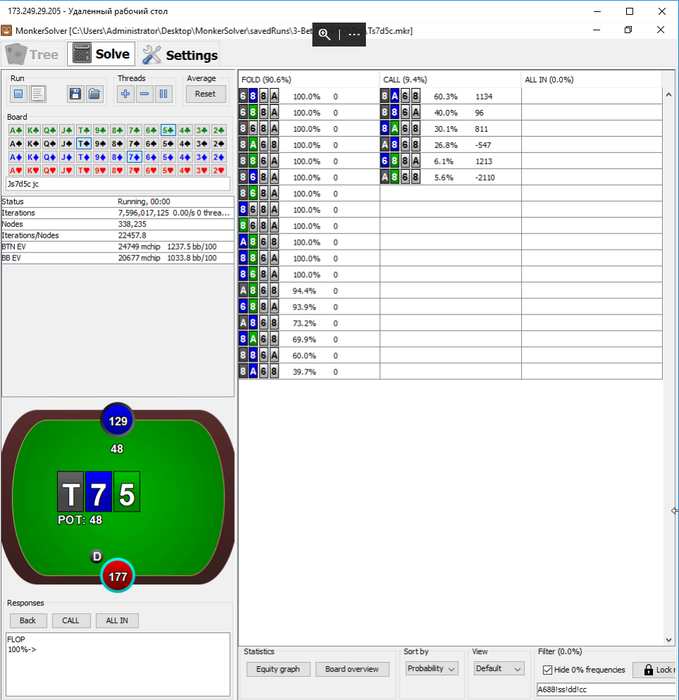Click the filter input with A688!ss!dd!cc

pos(606,690)
